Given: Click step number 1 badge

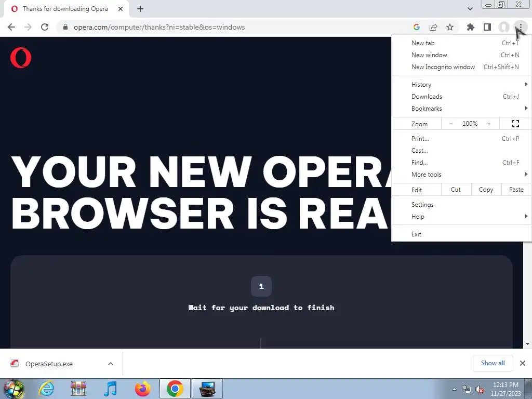Looking at the screenshot, I should (x=261, y=286).
